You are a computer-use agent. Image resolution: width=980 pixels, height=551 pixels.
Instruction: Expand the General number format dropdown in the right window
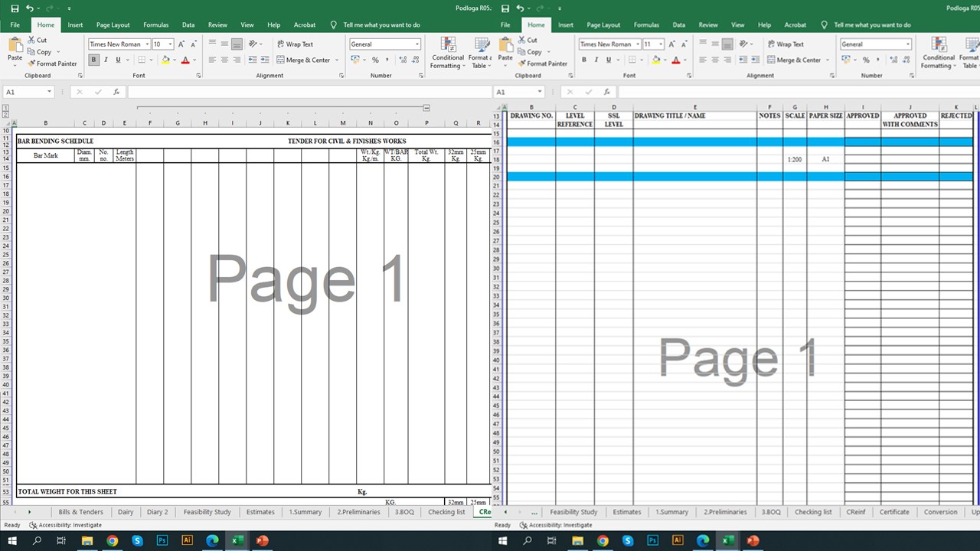point(908,44)
